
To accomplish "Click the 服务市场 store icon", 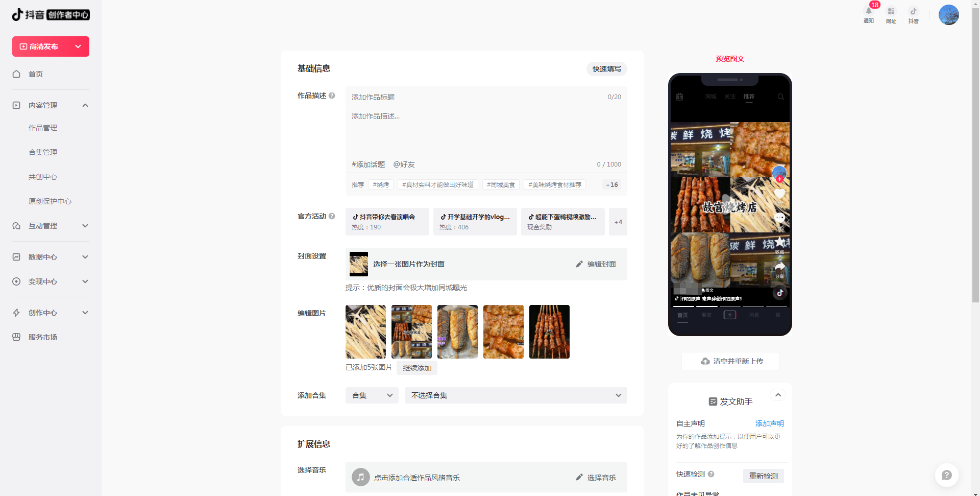I will click(16, 337).
